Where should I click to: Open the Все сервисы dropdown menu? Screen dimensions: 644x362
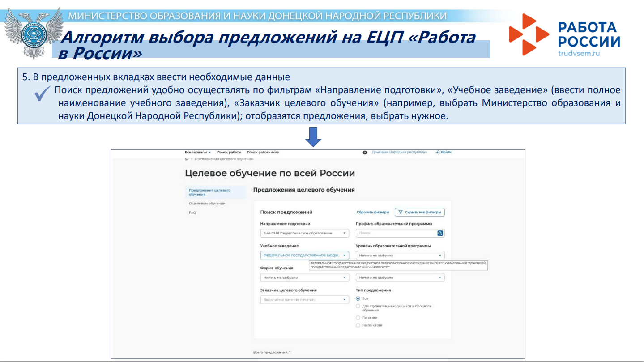(198, 152)
